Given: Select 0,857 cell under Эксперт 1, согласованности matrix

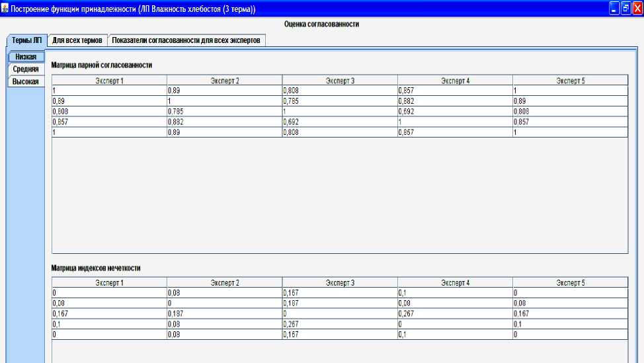Looking at the screenshot, I should tap(109, 122).
